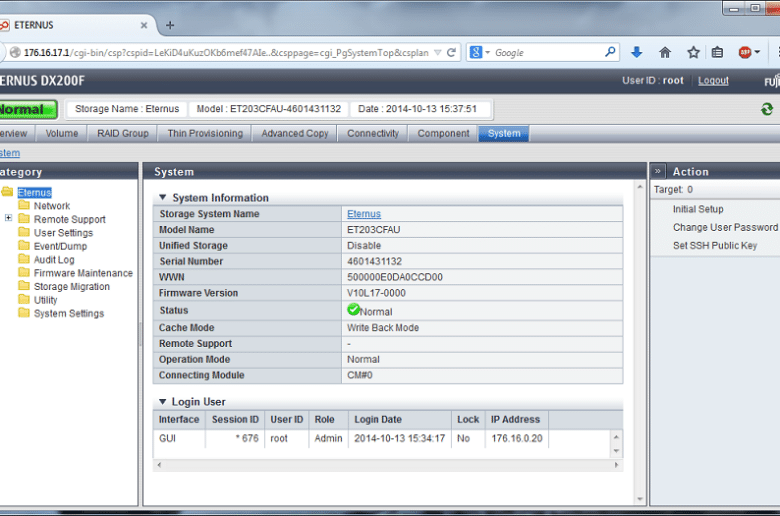This screenshot has width=780, height=516.
Task: Click the browser URL address field
Action: [226, 52]
